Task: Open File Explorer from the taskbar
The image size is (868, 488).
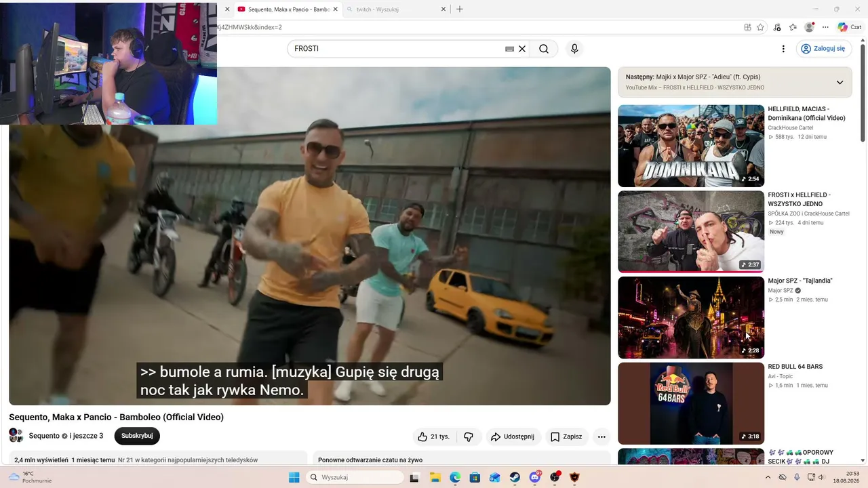Action: tap(435, 477)
